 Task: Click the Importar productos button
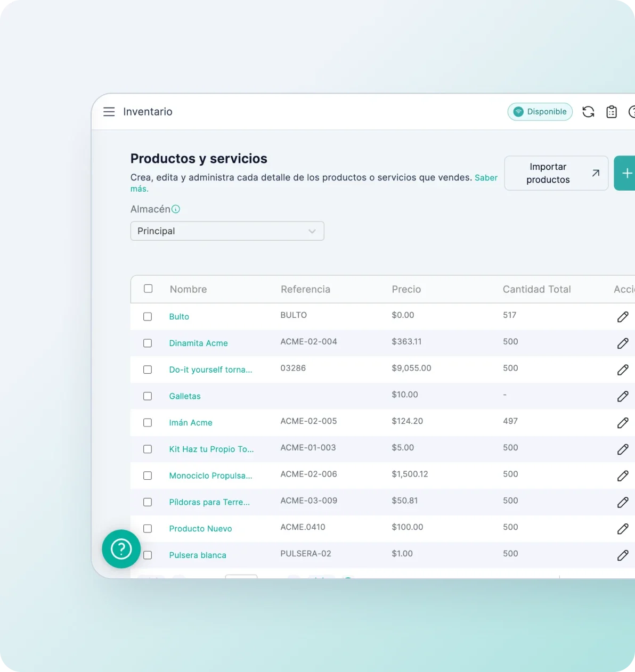click(x=556, y=173)
